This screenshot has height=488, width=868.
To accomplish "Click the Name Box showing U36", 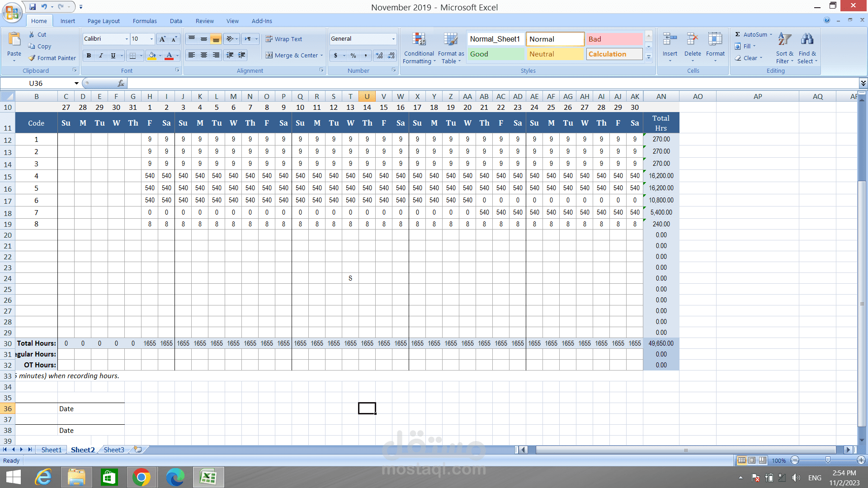I will pyautogui.click(x=37, y=83).
